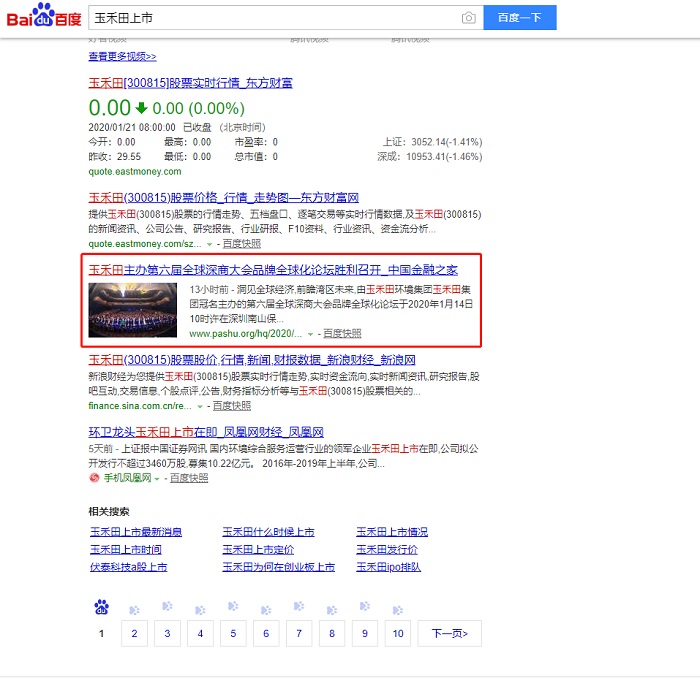Open 查看更多视频>> link

(122, 56)
